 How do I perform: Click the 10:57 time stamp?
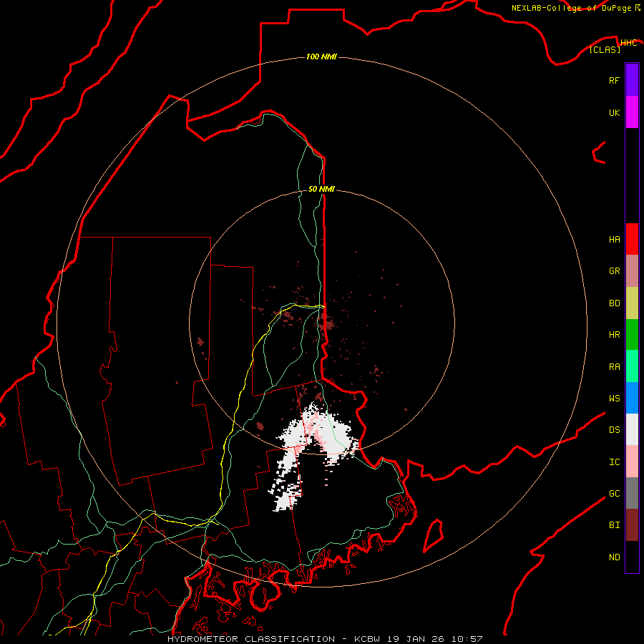click(467, 639)
